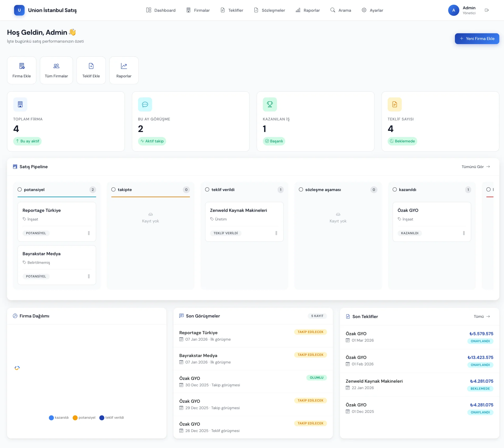Open the options menu on Zenweld Kaynak Makineleri card

(276, 233)
